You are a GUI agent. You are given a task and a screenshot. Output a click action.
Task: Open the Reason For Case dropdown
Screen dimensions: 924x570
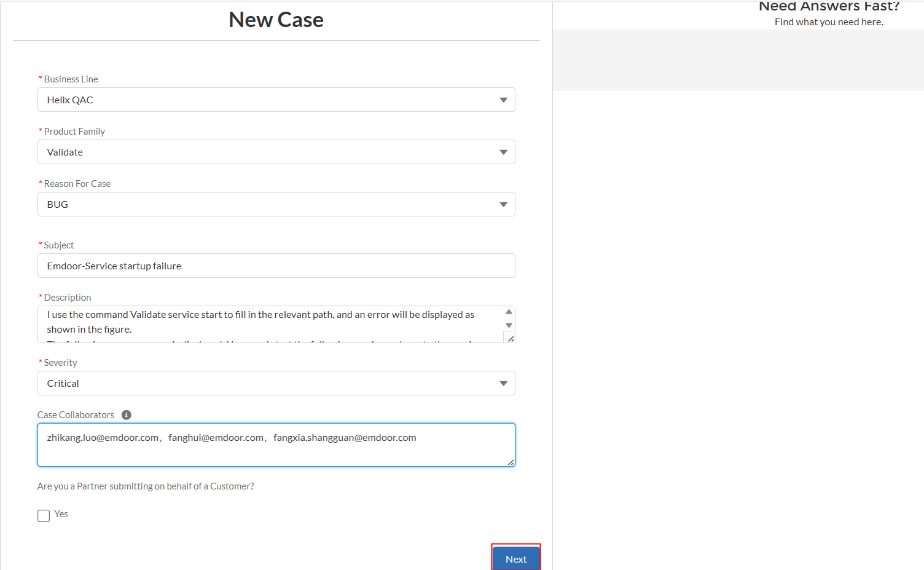coord(276,204)
